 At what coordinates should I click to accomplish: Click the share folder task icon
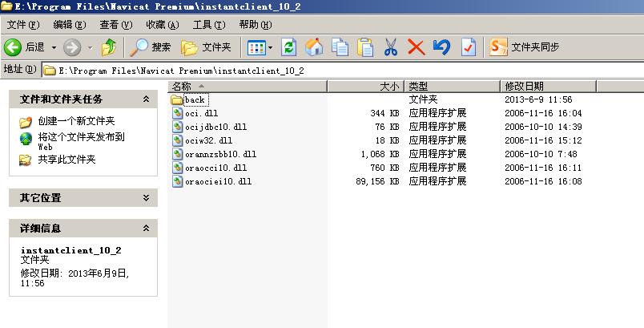(26, 160)
